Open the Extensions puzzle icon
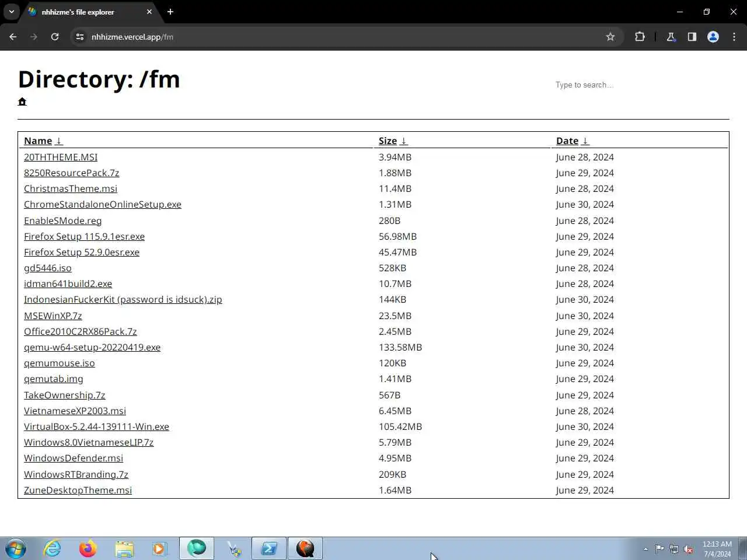 point(640,37)
